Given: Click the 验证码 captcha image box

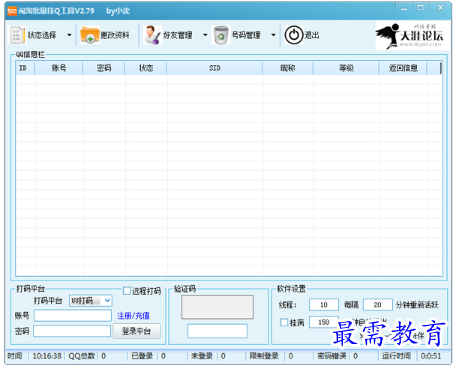Looking at the screenshot, I should [217, 307].
